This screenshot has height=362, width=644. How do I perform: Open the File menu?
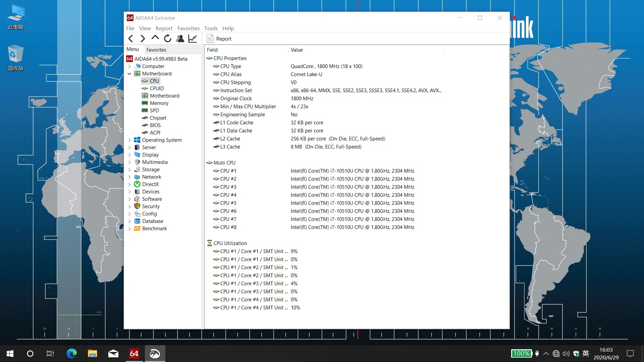tap(130, 28)
